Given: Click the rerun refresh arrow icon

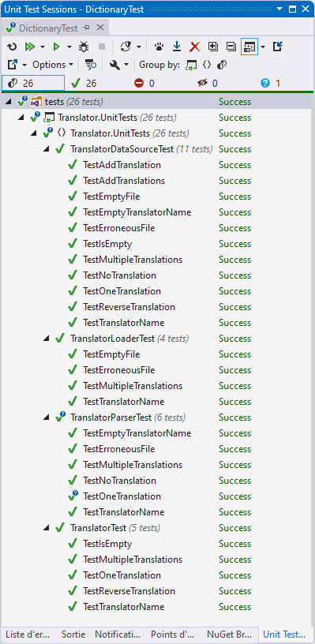Looking at the screenshot, I should pyautogui.click(x=13, y=47).
